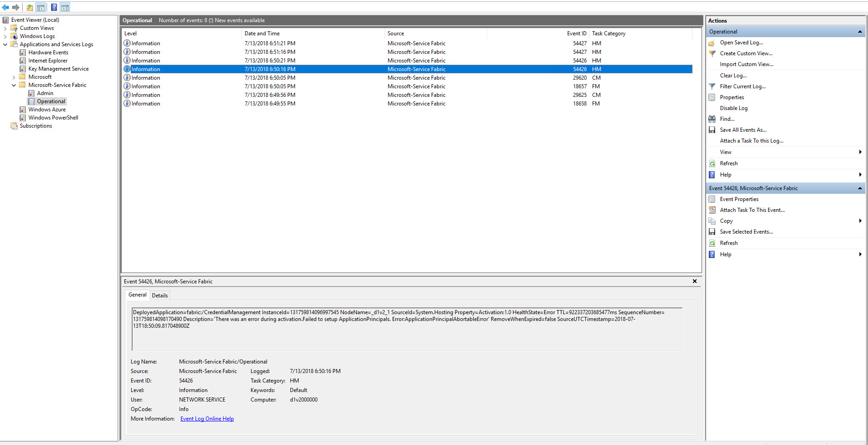Click the Copy icon for event 54426
Screen dimensions: 868x445
(x=712, y=221)
